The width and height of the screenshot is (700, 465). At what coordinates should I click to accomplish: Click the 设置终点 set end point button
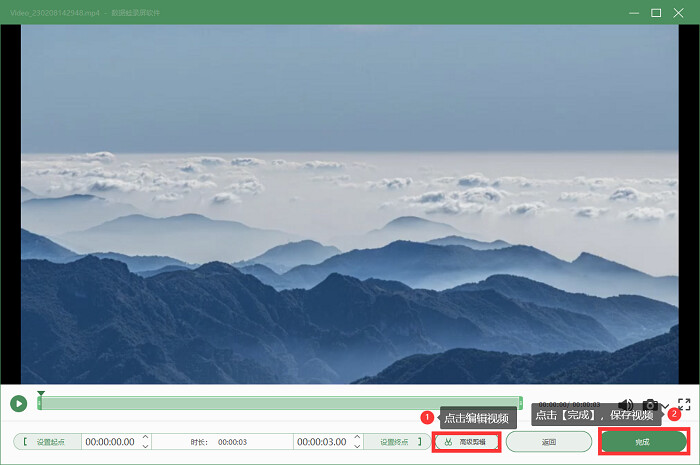(397, 442)
